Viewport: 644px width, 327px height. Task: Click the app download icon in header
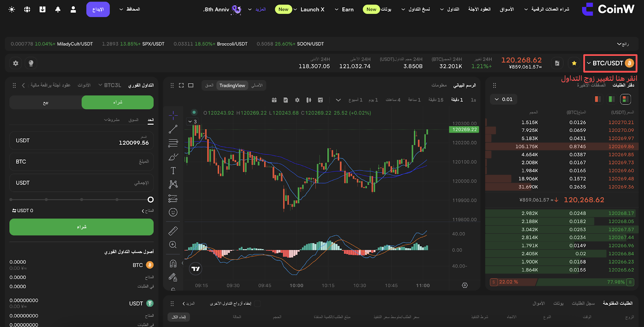pyautogui.click(x=42, y=9)
